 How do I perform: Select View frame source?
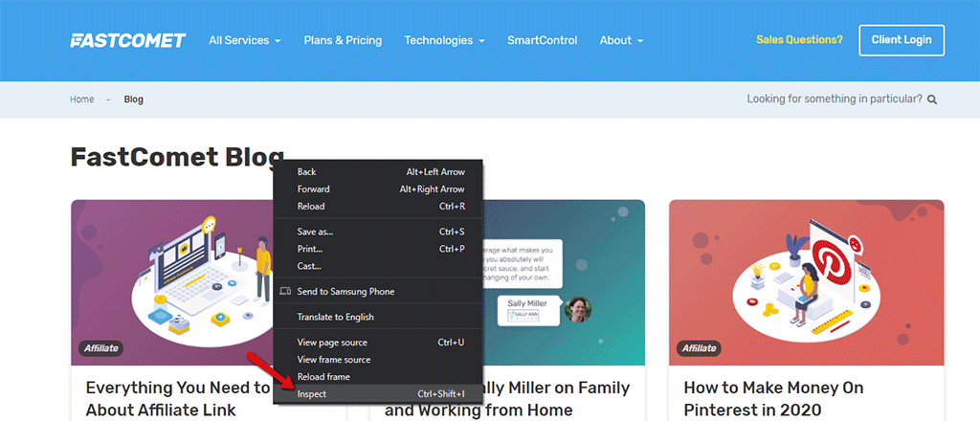coord(378,360)
